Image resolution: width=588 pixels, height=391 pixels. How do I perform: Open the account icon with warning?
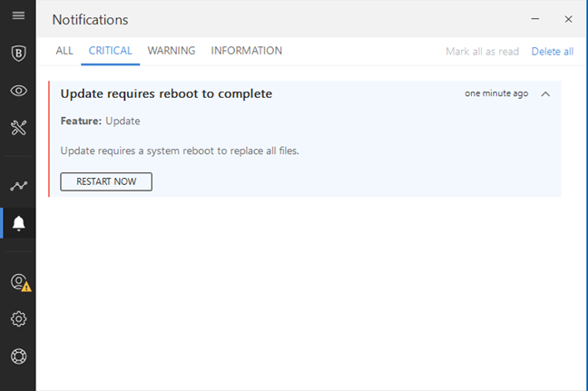[19, 282]
